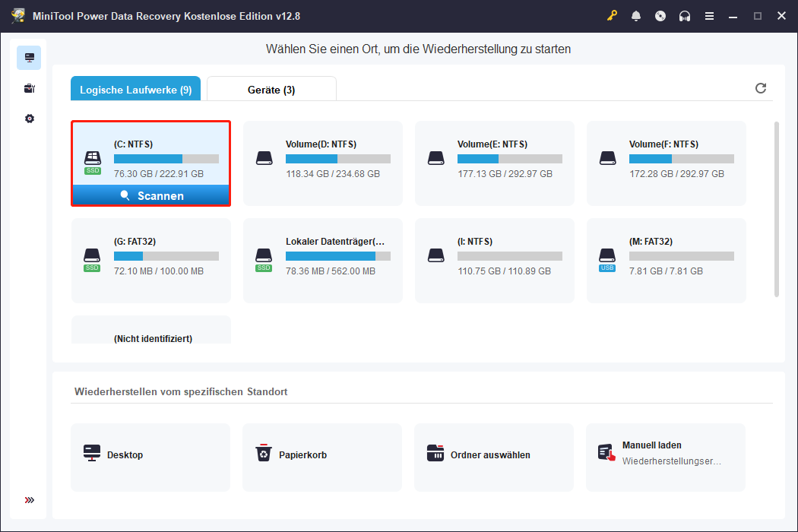Open settings via the sidebar gear icon
The width and height of the screenshot is (798, 532).
pyautogui.click(x=29, y=119)
